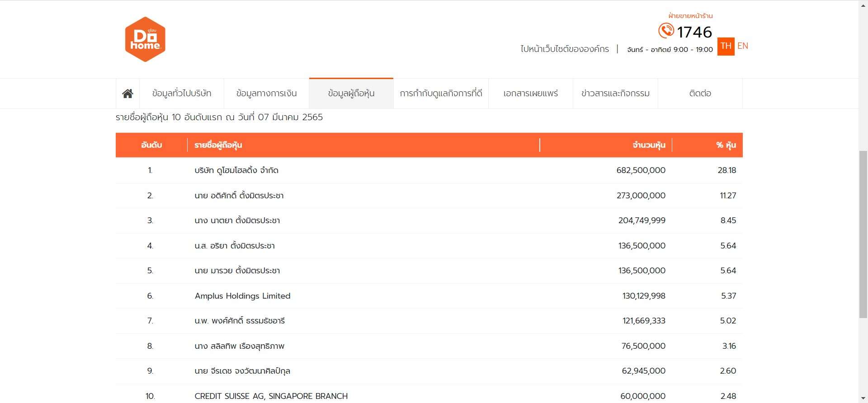Click the Do Home hexagon logo
This screenshot has width=868, height=403.
click(145, 39)
